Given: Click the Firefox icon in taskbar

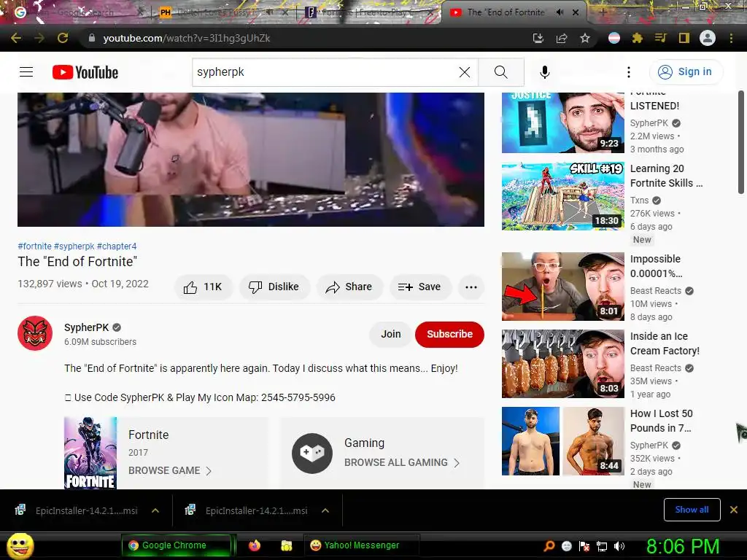Looking at the screenshot, I should [x=255, y=545].
